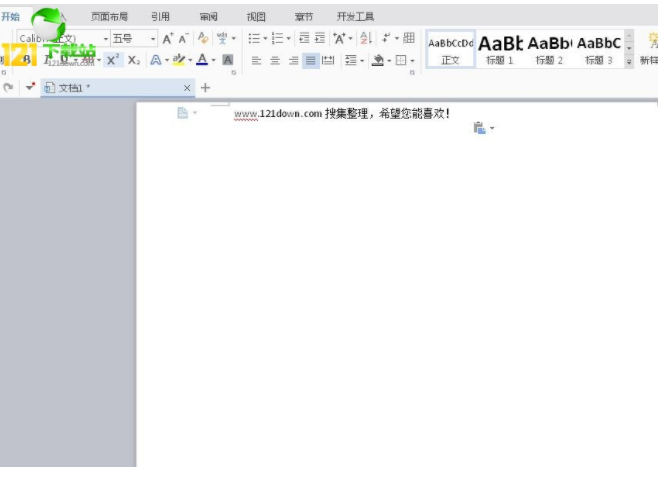Click the page icon beside document text

[182, 113]
